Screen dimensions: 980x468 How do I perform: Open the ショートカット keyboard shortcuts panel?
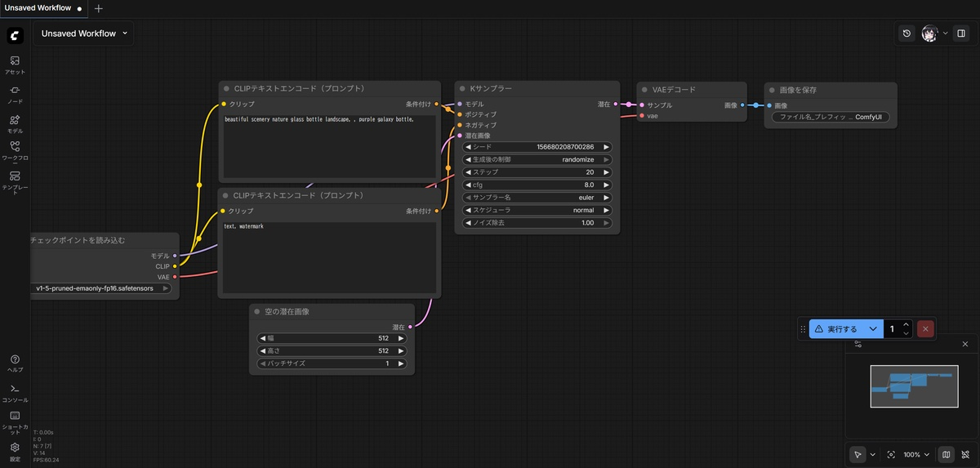(15, 422)
